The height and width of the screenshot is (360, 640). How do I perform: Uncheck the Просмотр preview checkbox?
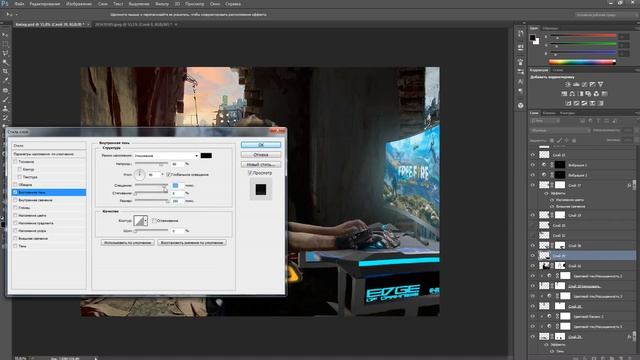250,173
